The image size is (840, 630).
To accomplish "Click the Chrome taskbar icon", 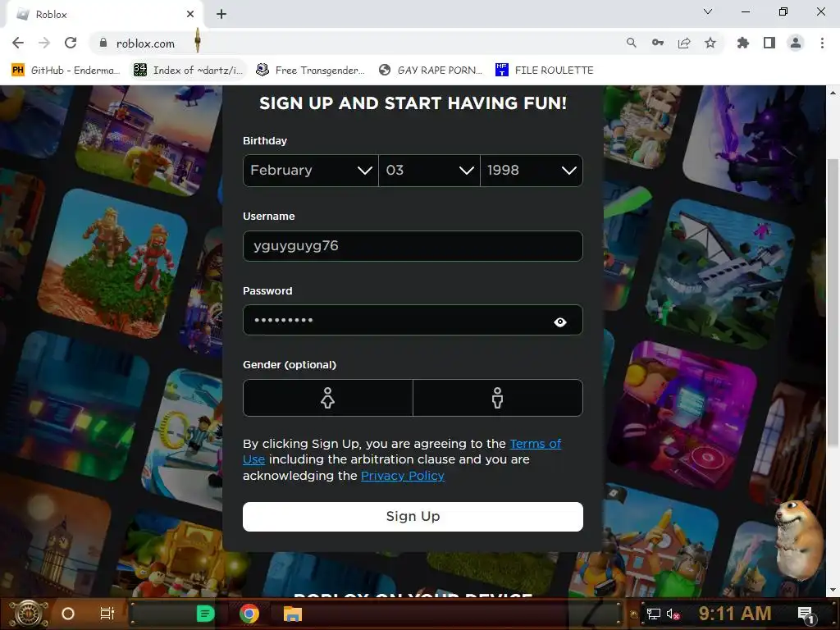I will coord(249,614).
